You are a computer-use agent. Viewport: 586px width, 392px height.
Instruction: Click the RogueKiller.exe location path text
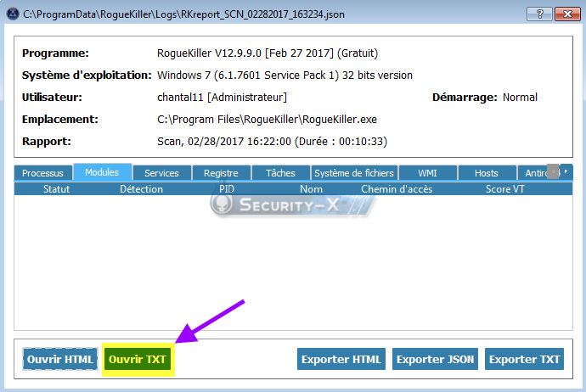(267, 120)
